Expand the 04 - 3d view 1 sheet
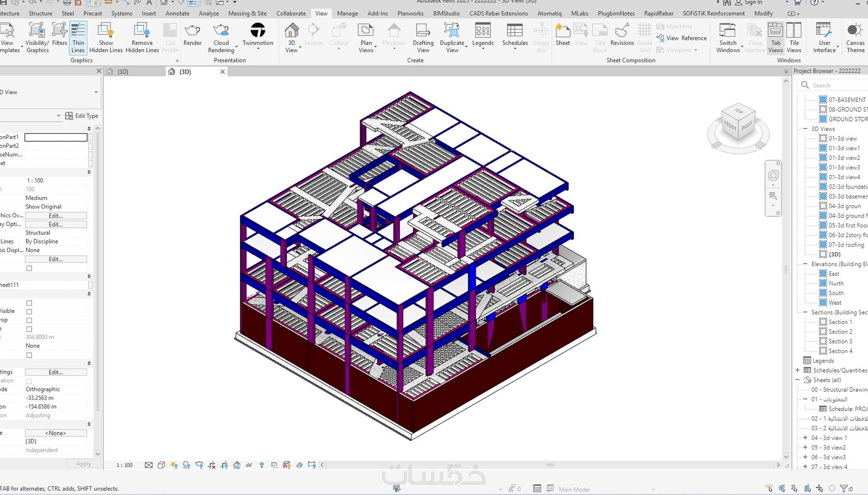Screen dimensions: 868x495 [x=805, y=438]
